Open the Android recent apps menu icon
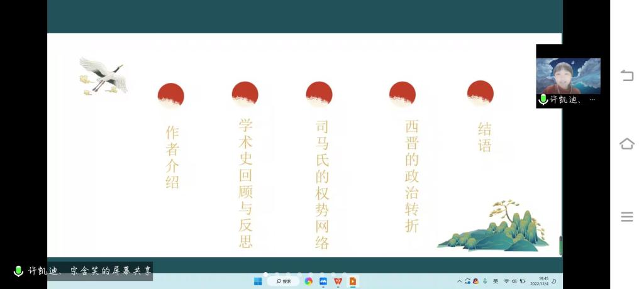Screen dimensions: 644x289 [626, 217]
